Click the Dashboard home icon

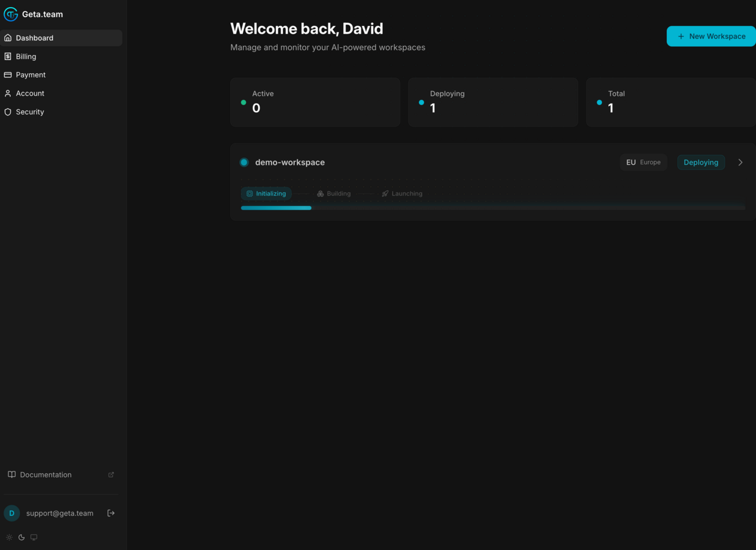click(8, 38)
